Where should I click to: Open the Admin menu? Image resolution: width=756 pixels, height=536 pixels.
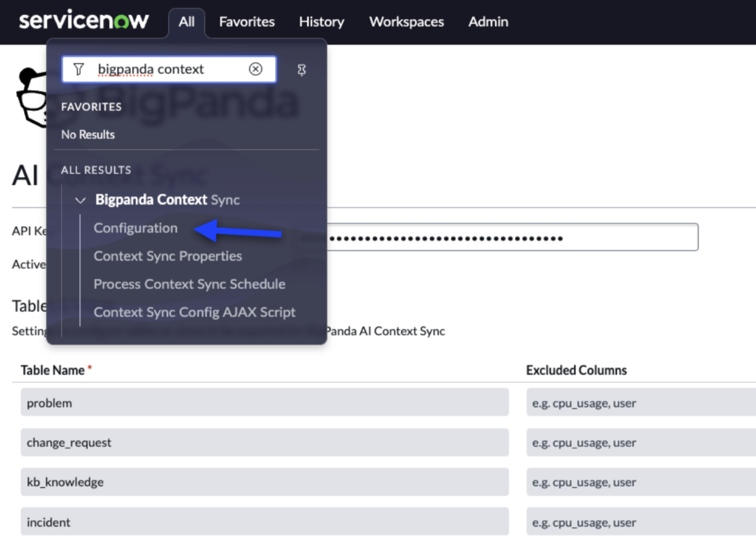point(488,22)
